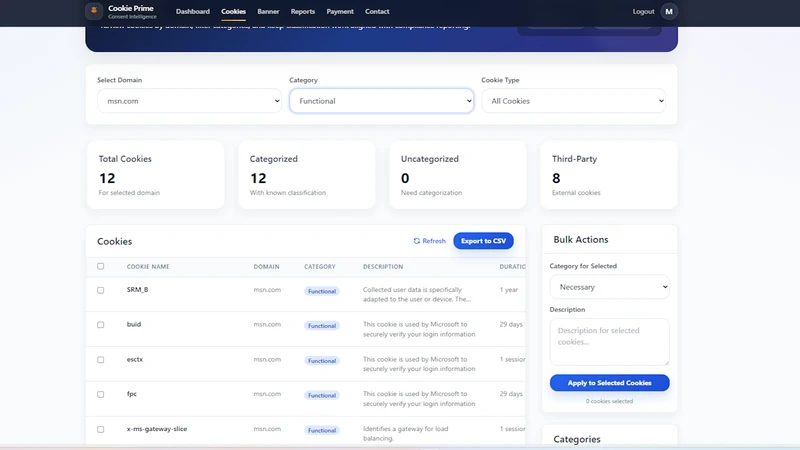
Task: Click the Logout link
Action: click(x=643, y=11)
